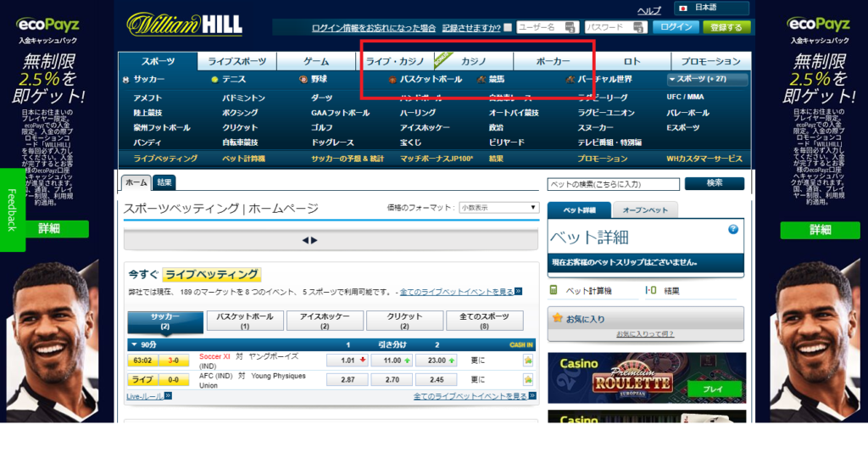Click the ヘルプ link
The height and width of the screenshot is (464, 868).
click(648, 10)
